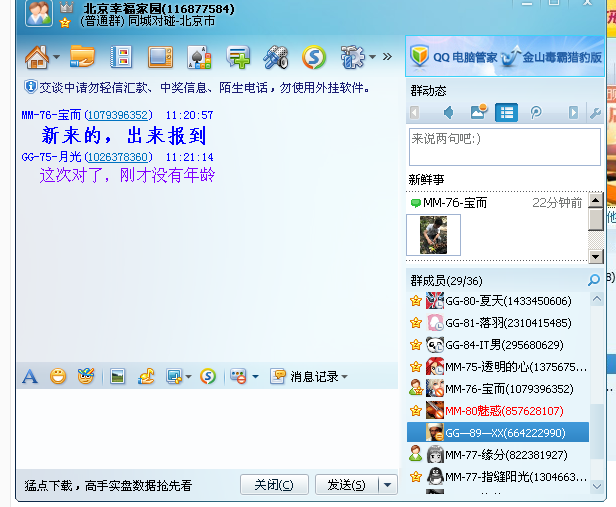Viewport: 616px width, 507px height.
Task: Expand the home icon dropdown arrow
Action: click(57, 57)
